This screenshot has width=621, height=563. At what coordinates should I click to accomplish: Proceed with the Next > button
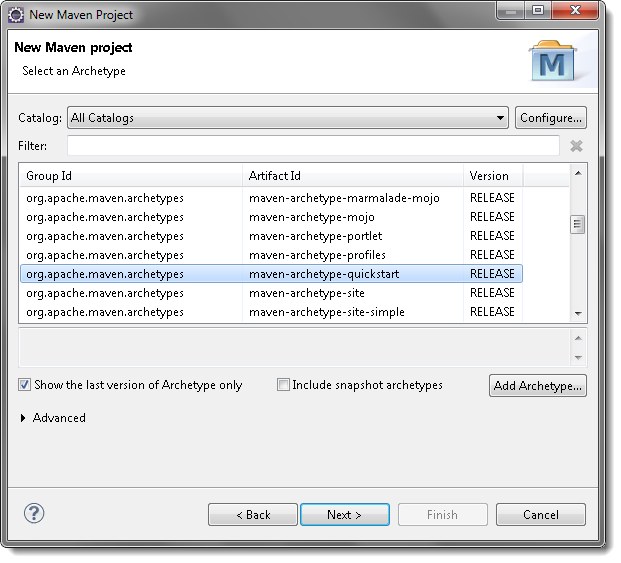pyautogui.click(x=345, y=515)
